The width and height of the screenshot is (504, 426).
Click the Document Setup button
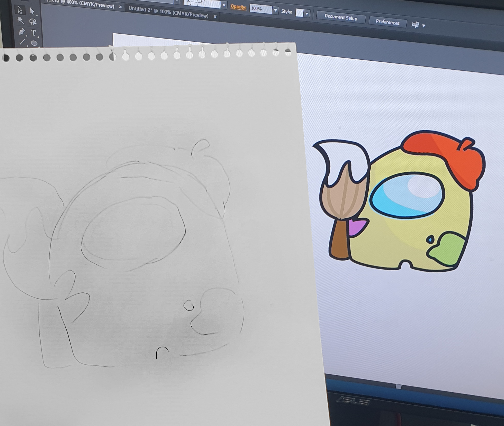click(341, 17)
